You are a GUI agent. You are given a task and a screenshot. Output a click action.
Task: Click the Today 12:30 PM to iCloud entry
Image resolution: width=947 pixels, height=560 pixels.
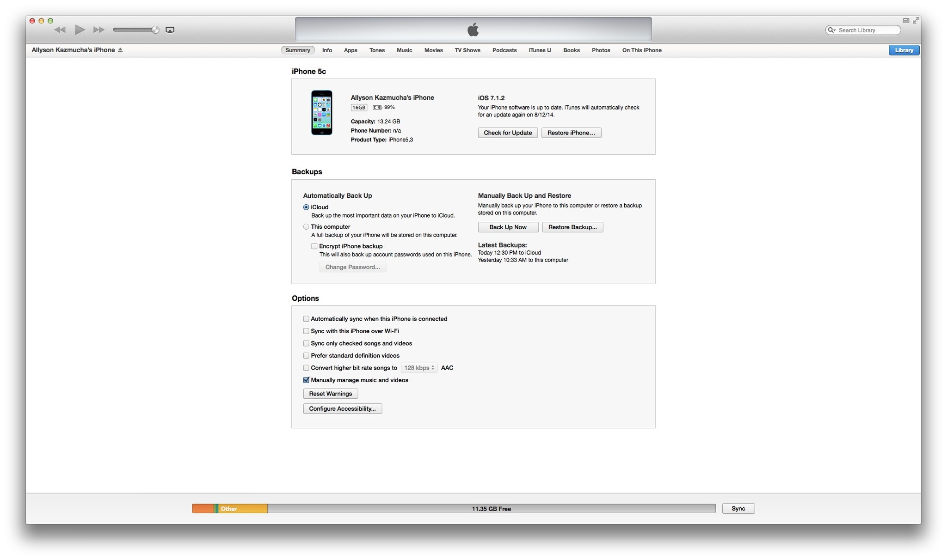(x=510, y=253)
